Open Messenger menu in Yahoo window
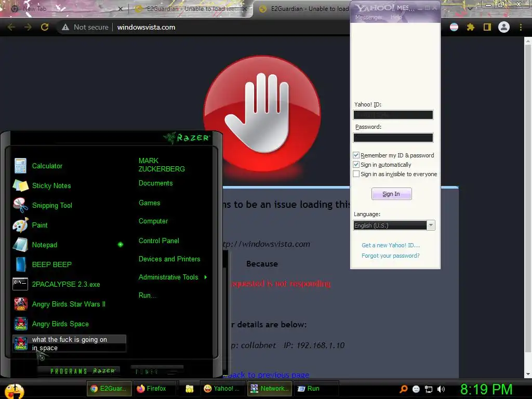Viewport: 532px width, 399px height. (x=368, y=17)
